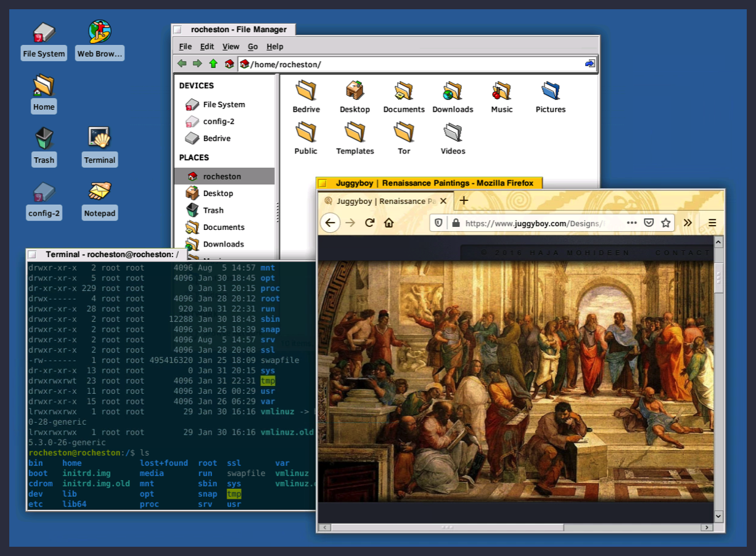Click the File Manager home toolbar icon
Screen dimensions: 756x556
229,63
